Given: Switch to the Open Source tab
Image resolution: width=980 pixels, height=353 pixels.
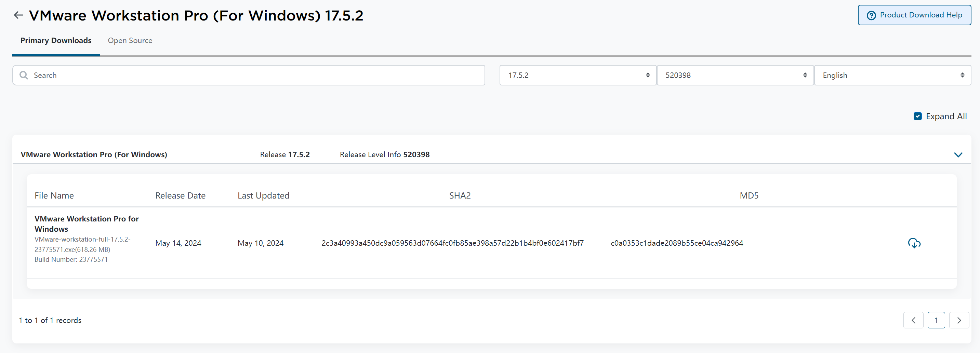Looking at the screenshot, I should coord(130,40).
